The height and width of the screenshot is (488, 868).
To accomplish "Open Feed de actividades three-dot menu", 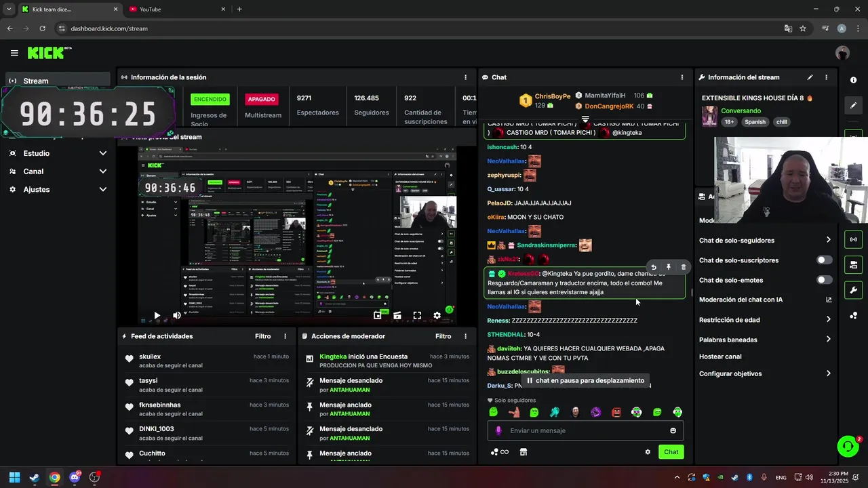I will tap(285, 336).
